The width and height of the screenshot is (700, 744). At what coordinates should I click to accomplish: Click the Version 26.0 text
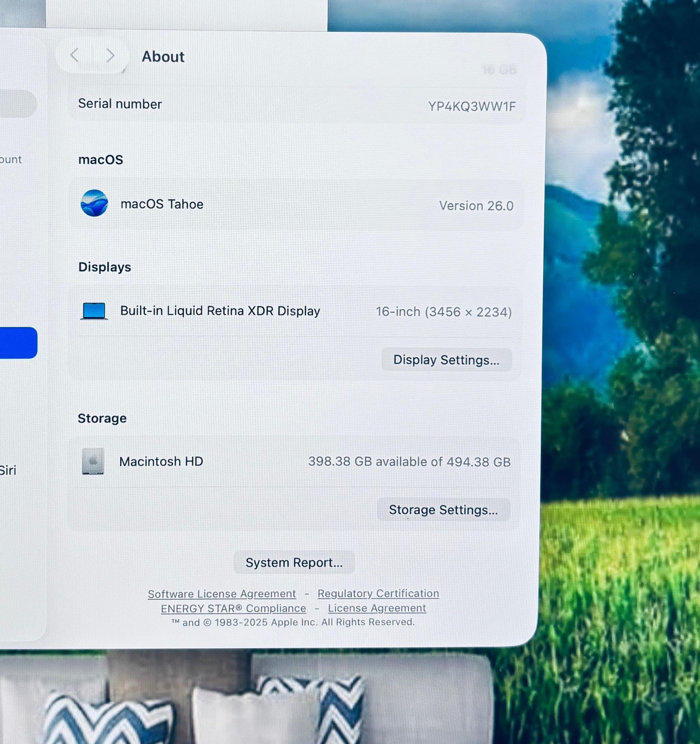(x=476, y=206)
